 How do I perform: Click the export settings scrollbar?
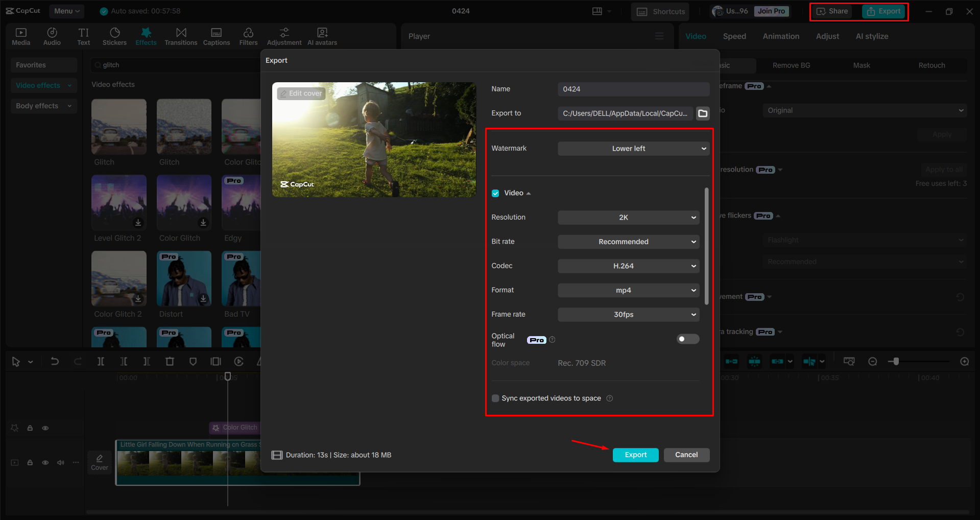pos(707,246)
